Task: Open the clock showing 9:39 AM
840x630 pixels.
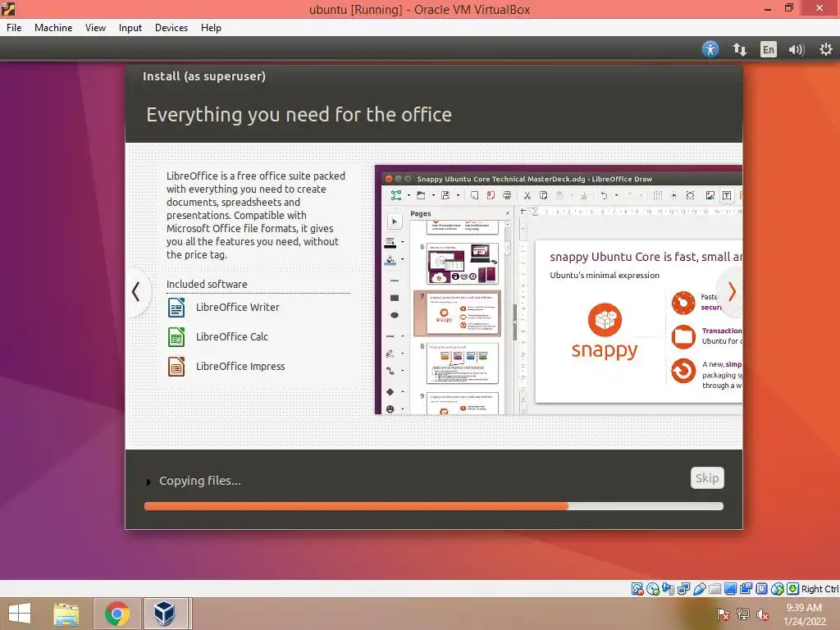Action: click(805, 614)
